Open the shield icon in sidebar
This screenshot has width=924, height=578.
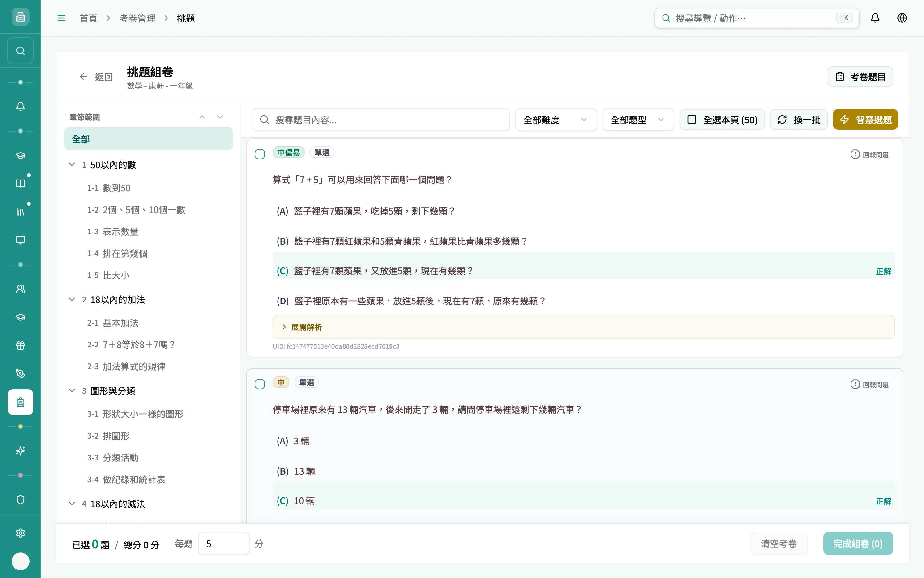20,500
